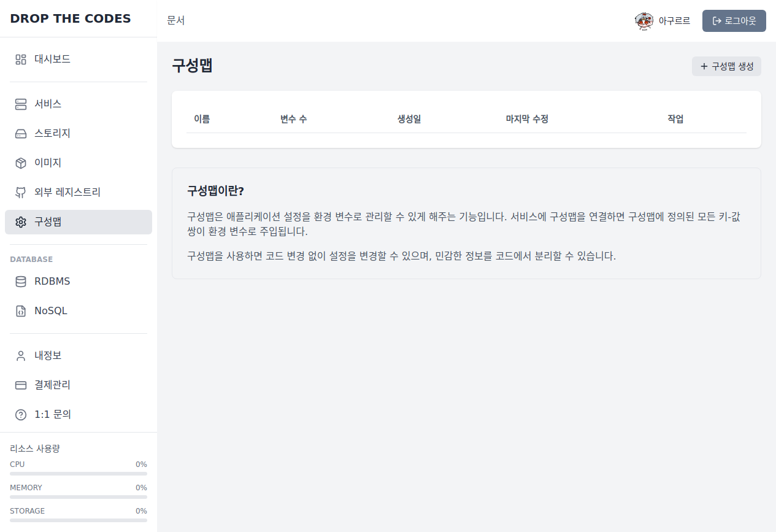Click the 아구르르 avatar thumbnail
The width and height of the screenshot is (776, 532).
coord(644,20)
